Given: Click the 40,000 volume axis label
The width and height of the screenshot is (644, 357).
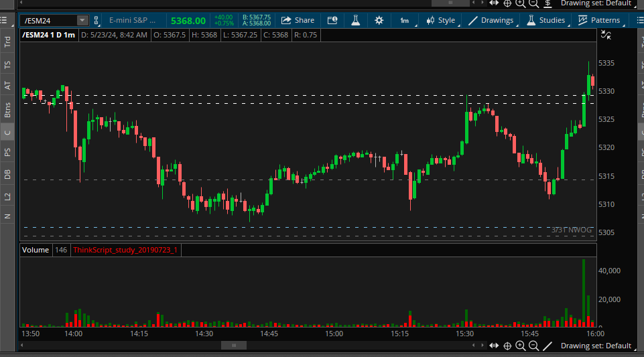Looking at the screenshot, I should point(609,271).
